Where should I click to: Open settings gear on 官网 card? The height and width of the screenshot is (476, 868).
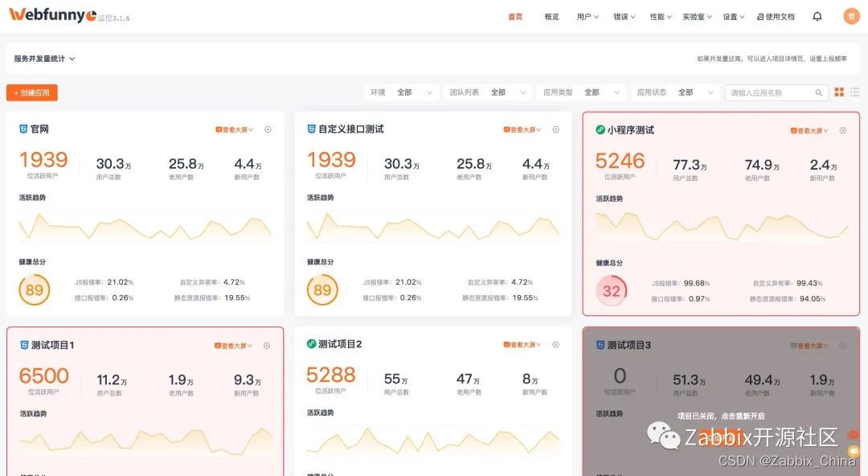(x=268, y=129)
